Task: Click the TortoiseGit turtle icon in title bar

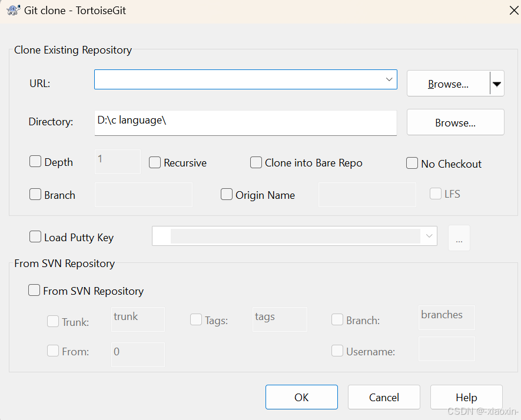Action: tap(14, 10)
